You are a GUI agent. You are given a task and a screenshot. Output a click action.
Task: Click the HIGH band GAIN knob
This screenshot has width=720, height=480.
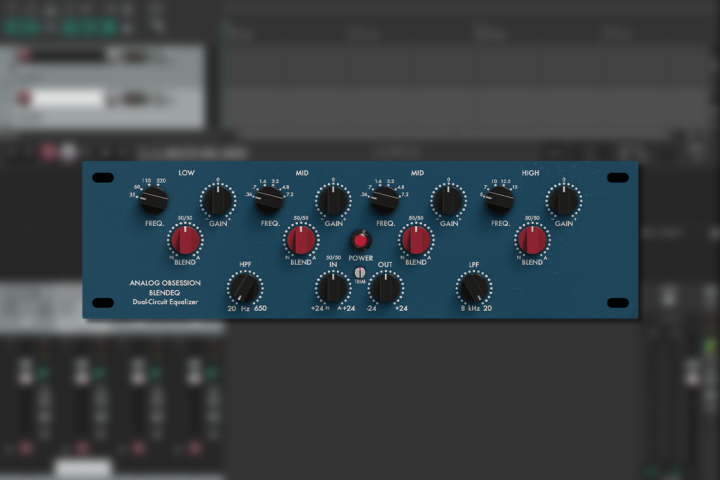coord(564,201)
